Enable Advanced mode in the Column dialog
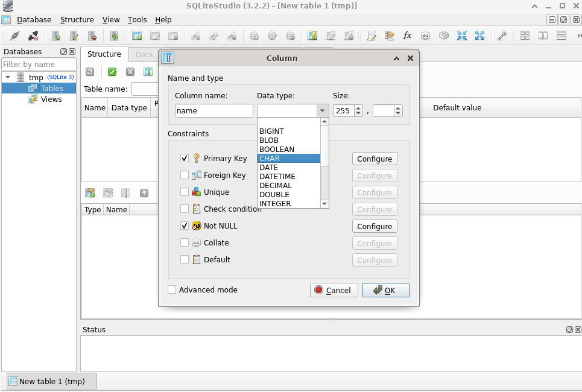582x392 pixels. [x=173, y=289]
